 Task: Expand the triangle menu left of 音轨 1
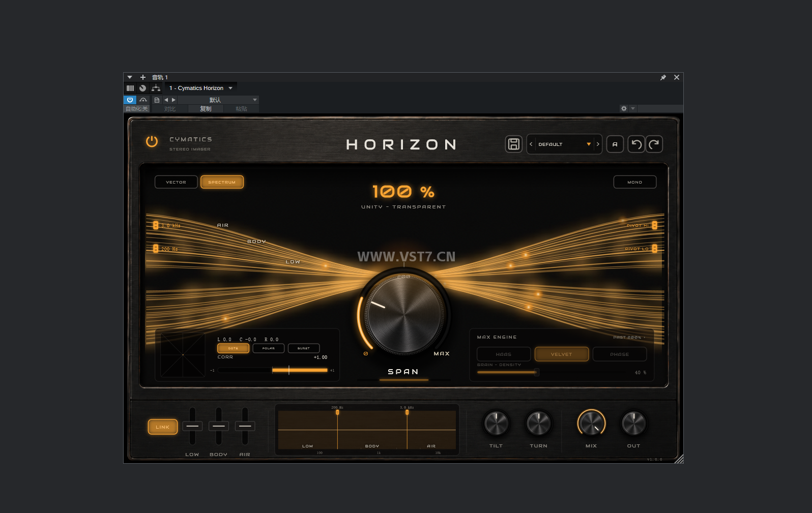[x=130, y=77]
